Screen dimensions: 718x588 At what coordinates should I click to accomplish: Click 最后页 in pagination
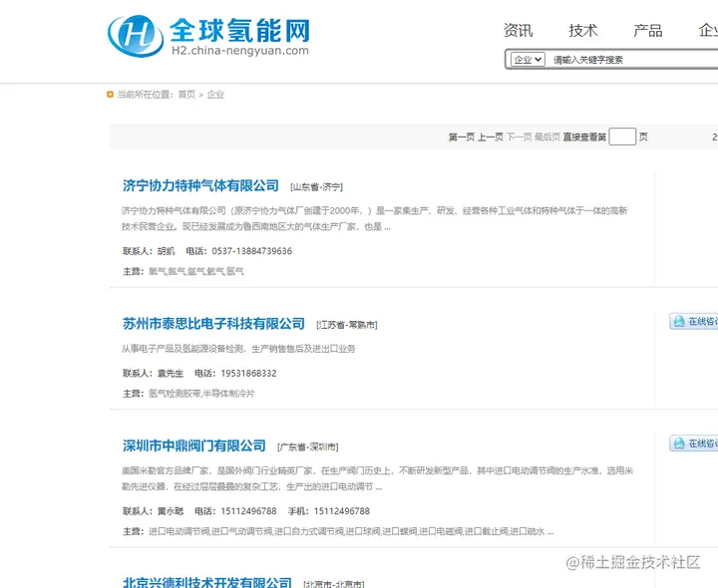[x=547, y=137]
